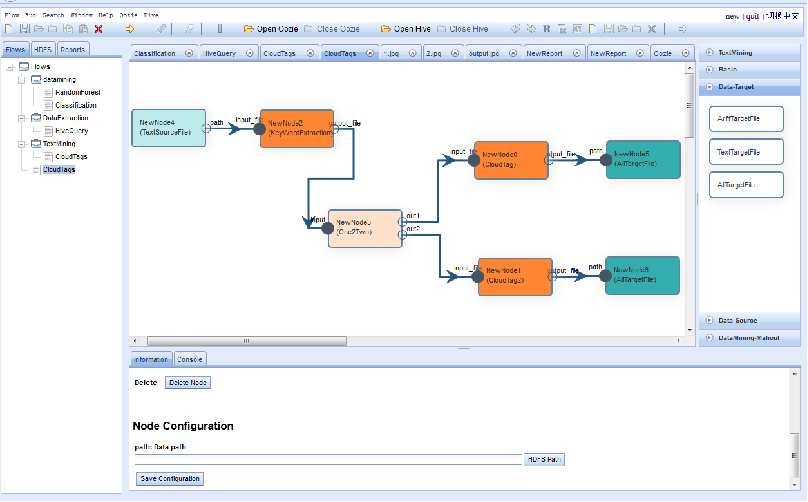
Task: Click the path input field
Action: pyautogui.click(x=328, y=459)
